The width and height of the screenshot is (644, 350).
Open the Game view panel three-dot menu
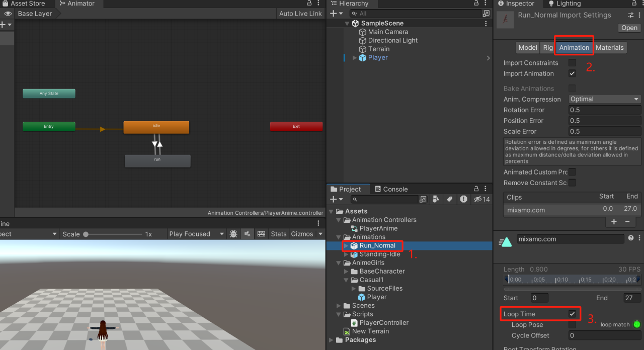coord(318,223)
